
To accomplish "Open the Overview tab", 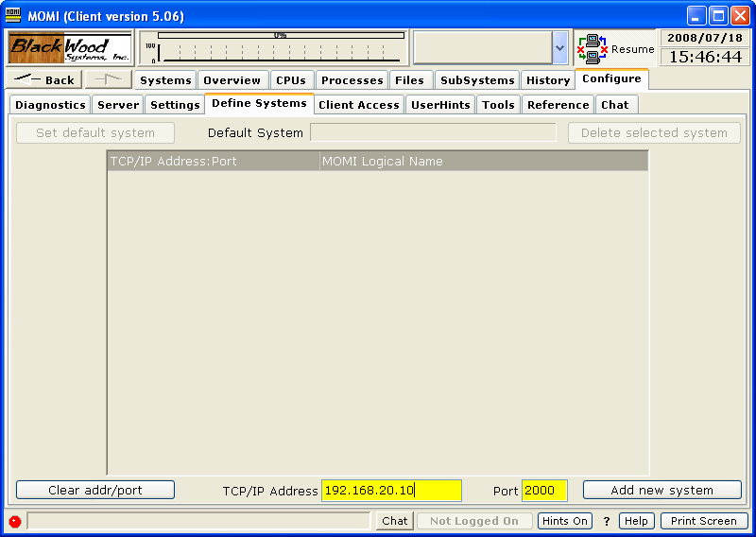I will coord(232,80).
